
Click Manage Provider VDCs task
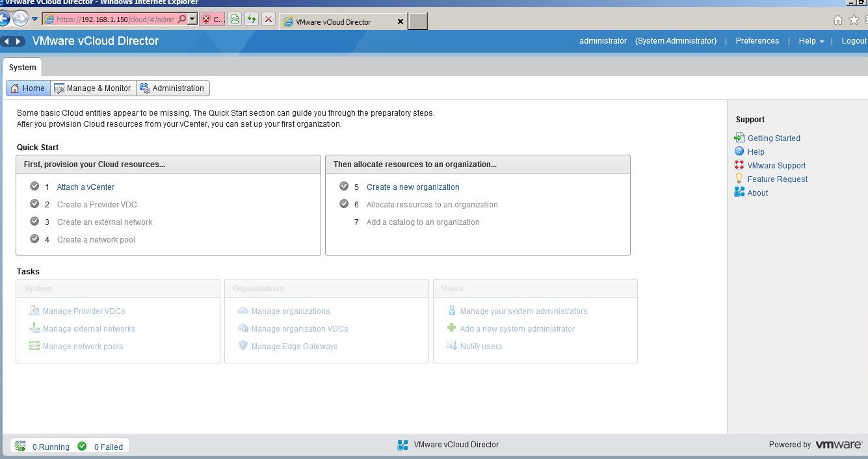84,311
